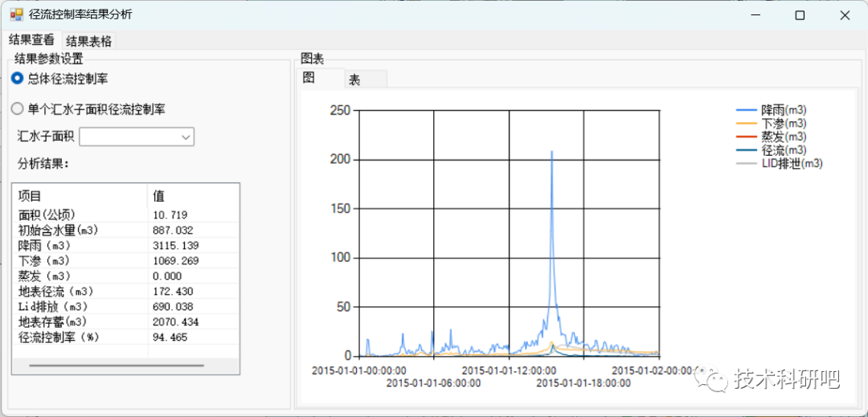
Task: Click the 2015-01-01-18:00:00 axis label
Action: click(583, 382)
